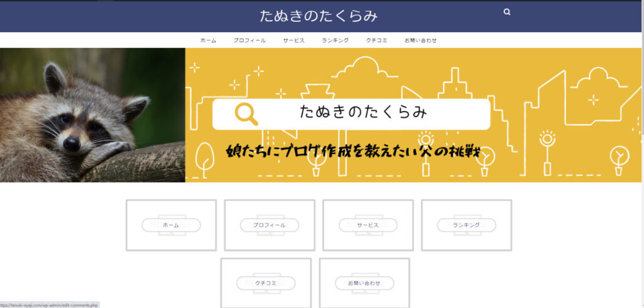Image resolution: width=644 pixels, height=308 pixels.
Task: Click the search magnifier icon in header
Action: pyautogui.click(x=507, y=13)
